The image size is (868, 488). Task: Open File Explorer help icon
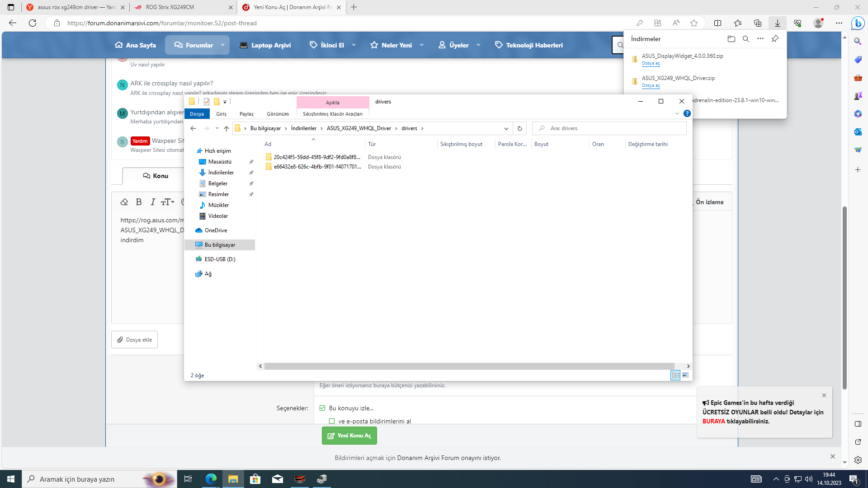(x=687, y=114)
